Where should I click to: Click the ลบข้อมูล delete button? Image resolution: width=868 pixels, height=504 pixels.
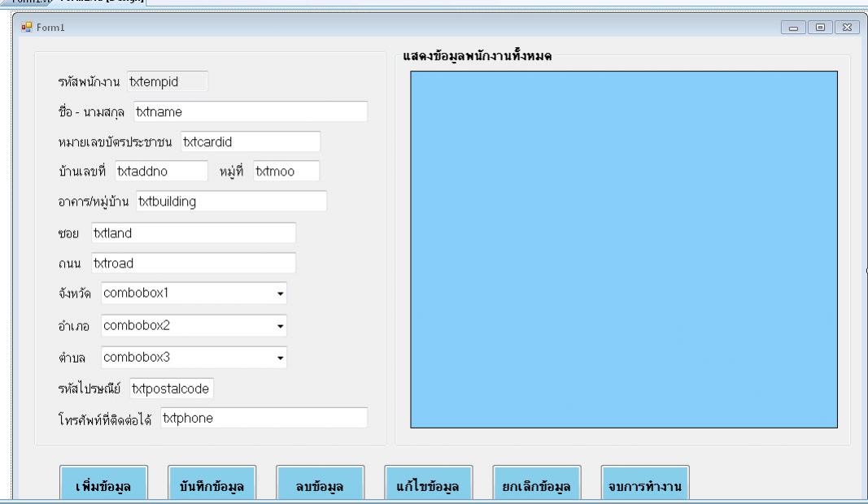320,484
